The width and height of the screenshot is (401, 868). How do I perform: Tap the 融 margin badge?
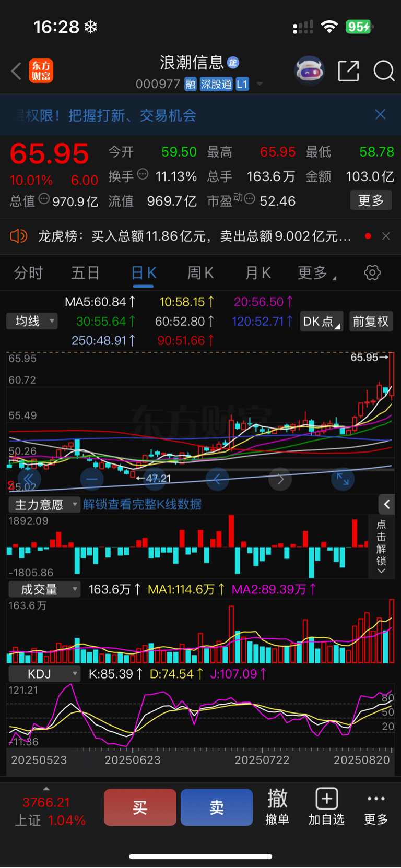(191, 84)
